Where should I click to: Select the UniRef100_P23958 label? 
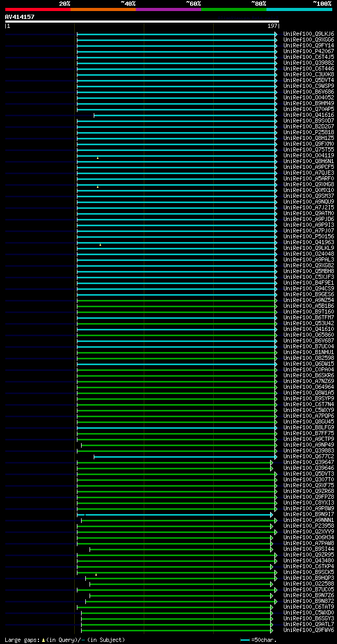click(309, 526)
